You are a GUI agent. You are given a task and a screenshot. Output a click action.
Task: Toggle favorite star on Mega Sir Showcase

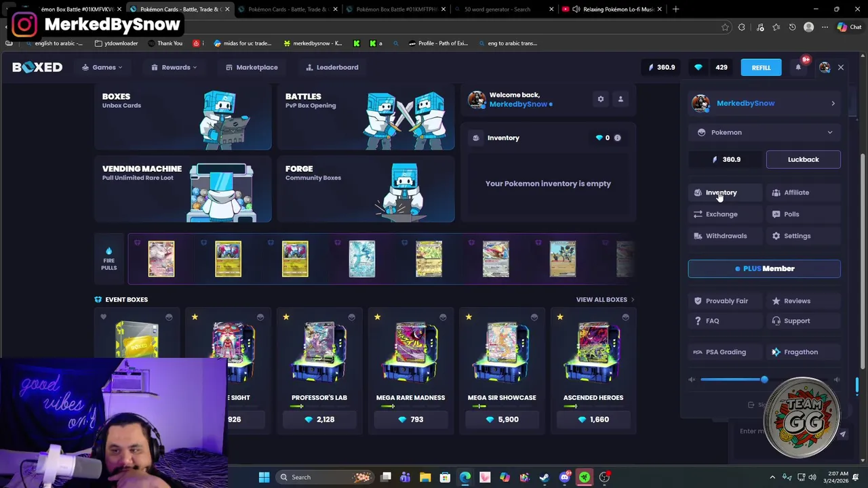click(469, 317)
